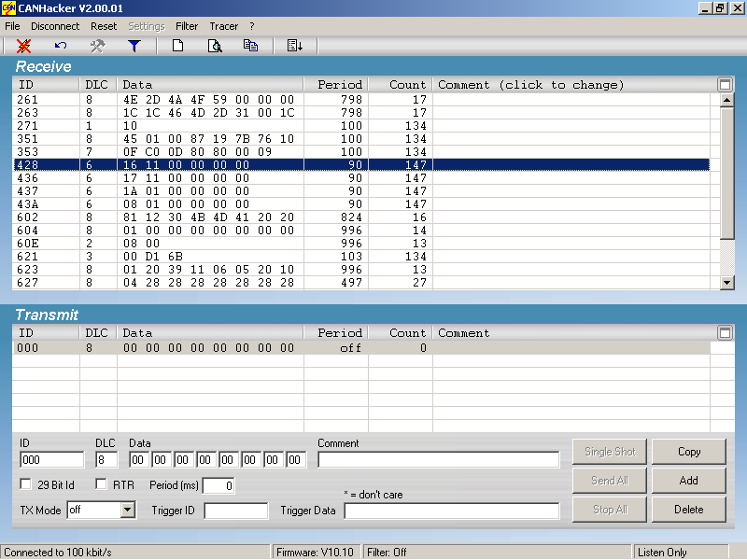The height and width of the screenshot is (560, 747).
Task: Click the Single Shot button
Action: click(610, 452)
